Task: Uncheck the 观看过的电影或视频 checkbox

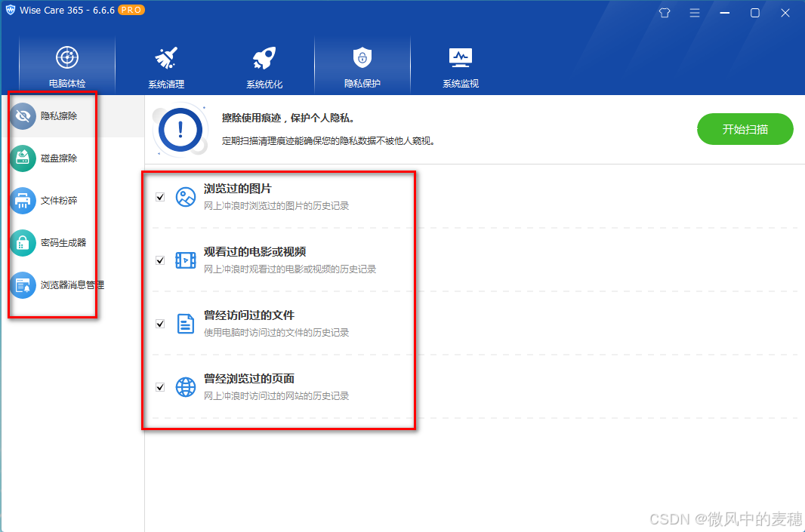Action: pos(160,260)
